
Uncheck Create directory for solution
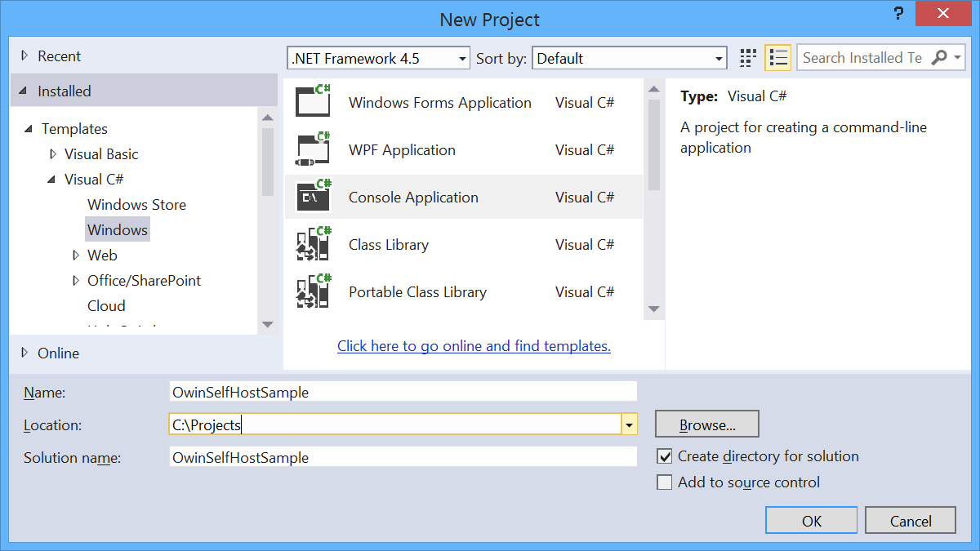tap(665, 456)
